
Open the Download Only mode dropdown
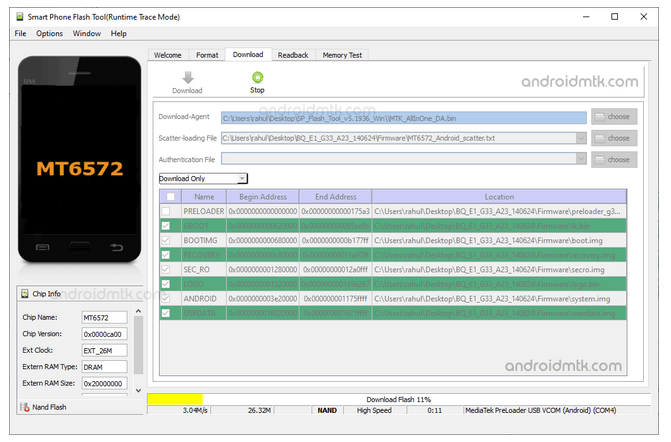[203, 178]
